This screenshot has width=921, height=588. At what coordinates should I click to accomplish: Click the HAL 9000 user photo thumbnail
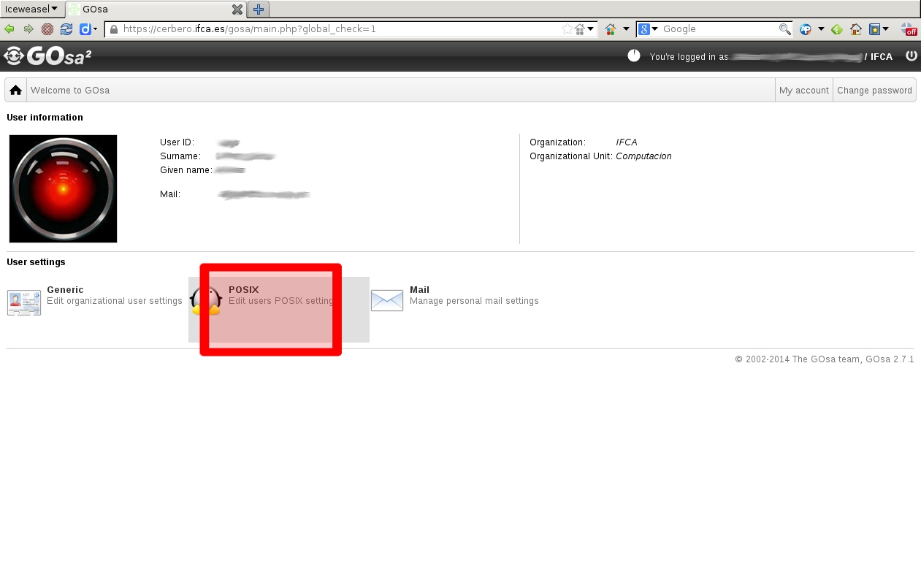(64, 188)
